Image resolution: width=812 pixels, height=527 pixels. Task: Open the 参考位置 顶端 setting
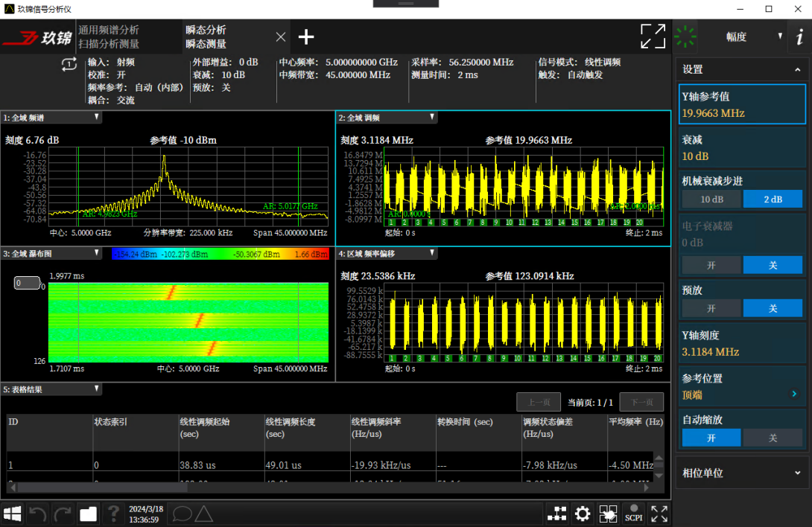tap(742, 387)
